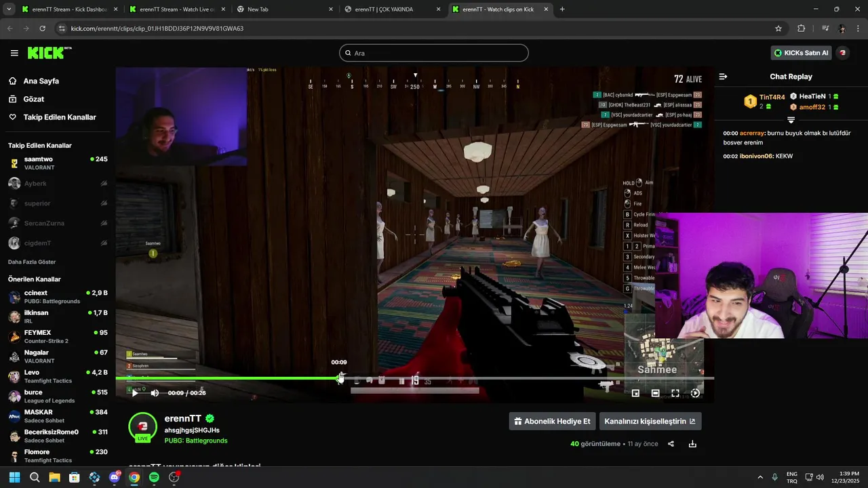Image resolution: width=868 pixels, height=488 pixels.
Task: Open recommended channel ikinsan
Action: 58,317
